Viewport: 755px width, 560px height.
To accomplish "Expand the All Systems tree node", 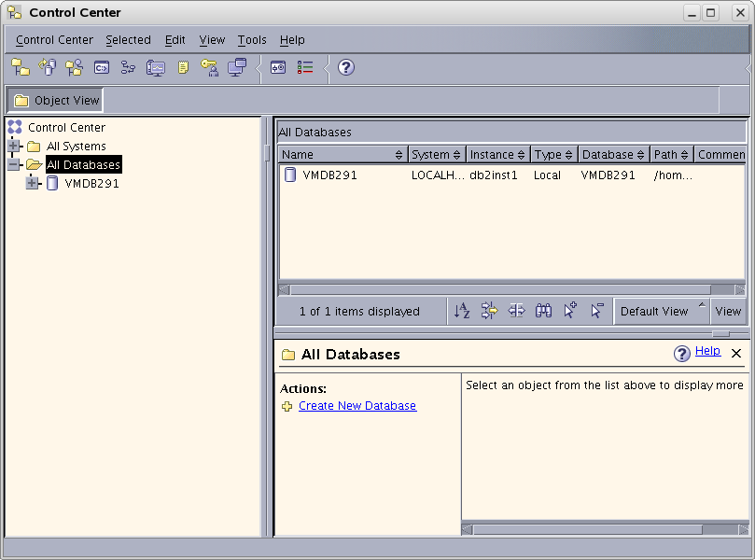I will click(x=14, y=146).
